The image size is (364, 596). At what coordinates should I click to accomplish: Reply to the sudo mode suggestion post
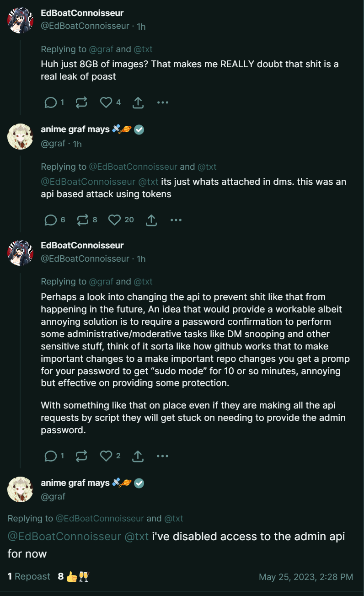click(x=50, y=456)
